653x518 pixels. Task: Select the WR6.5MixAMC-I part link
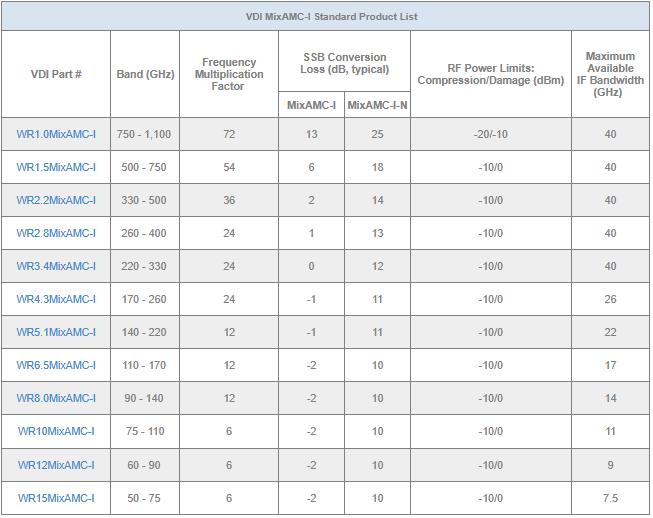(x=56, y=365)
